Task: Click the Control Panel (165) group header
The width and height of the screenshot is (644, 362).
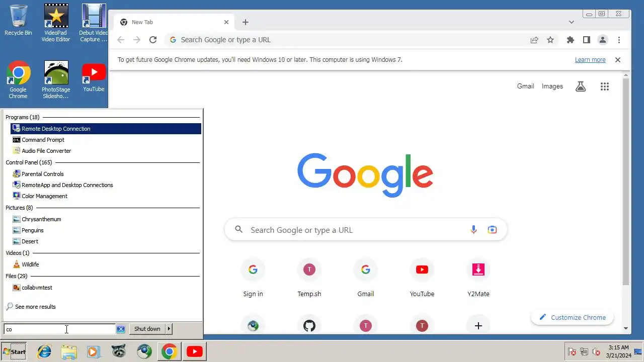Action: click(x=29, y=162)
